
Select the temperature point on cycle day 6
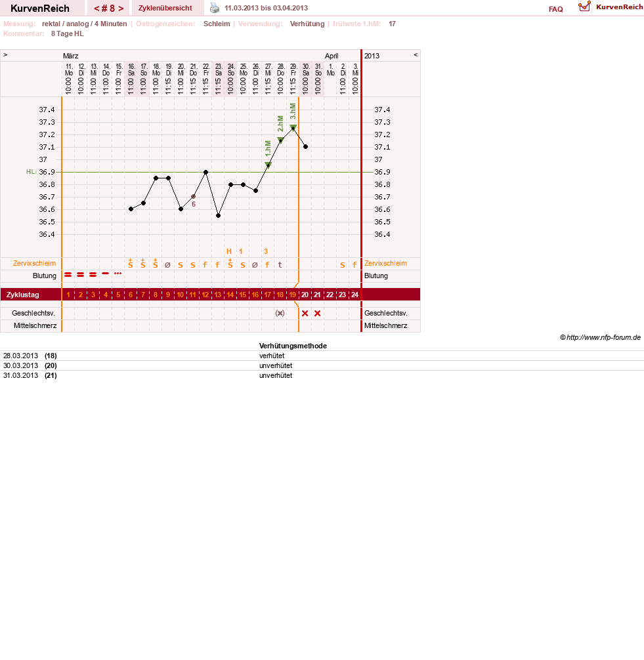tap(131, 209)
